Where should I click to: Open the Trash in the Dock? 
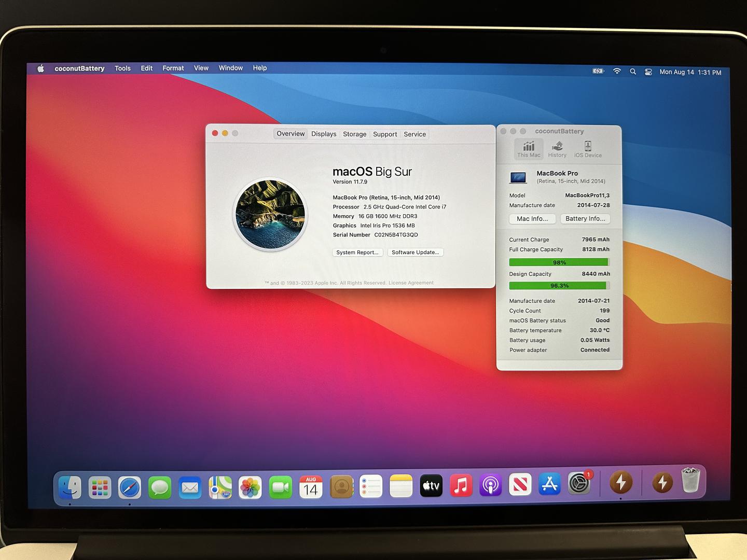pos(690,481)
